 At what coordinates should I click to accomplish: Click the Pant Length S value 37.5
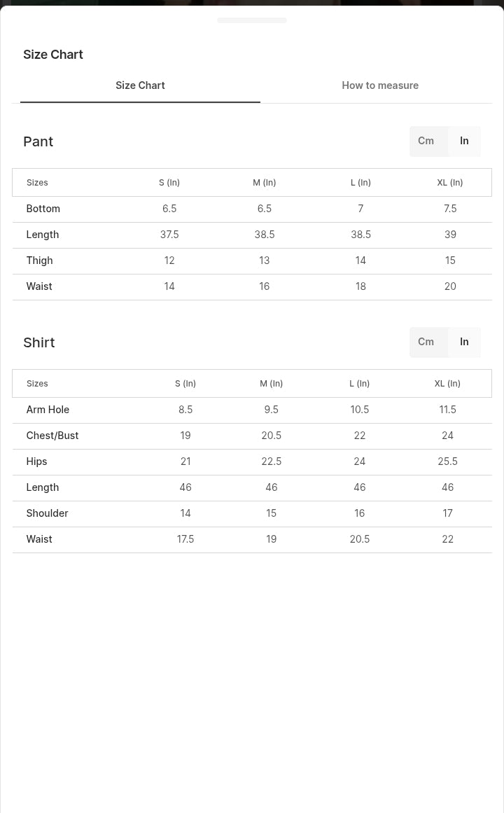coord(169,235)
